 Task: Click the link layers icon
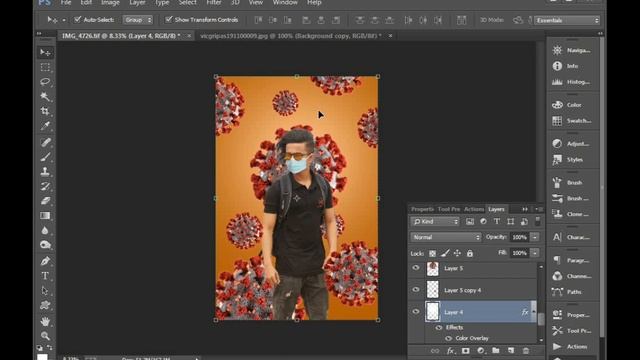tap(435, 351)
